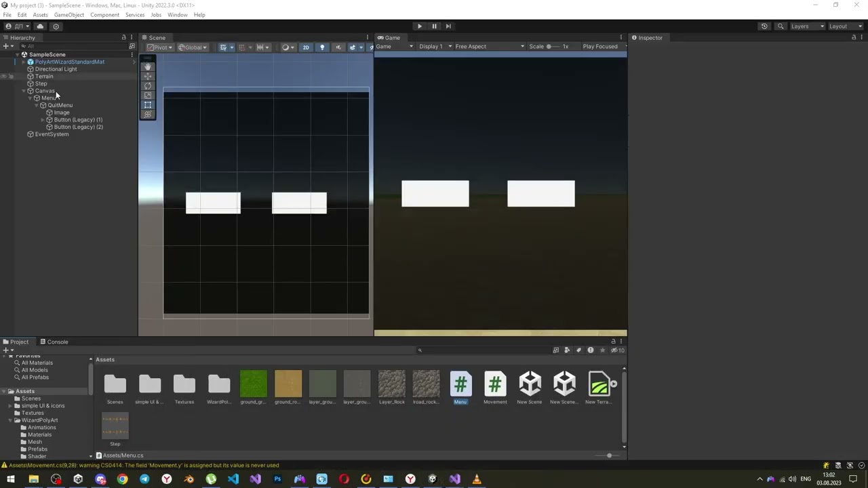868x488 pixels.
Task: Open Global handle rotation dropdown
Action: (193, 47)
